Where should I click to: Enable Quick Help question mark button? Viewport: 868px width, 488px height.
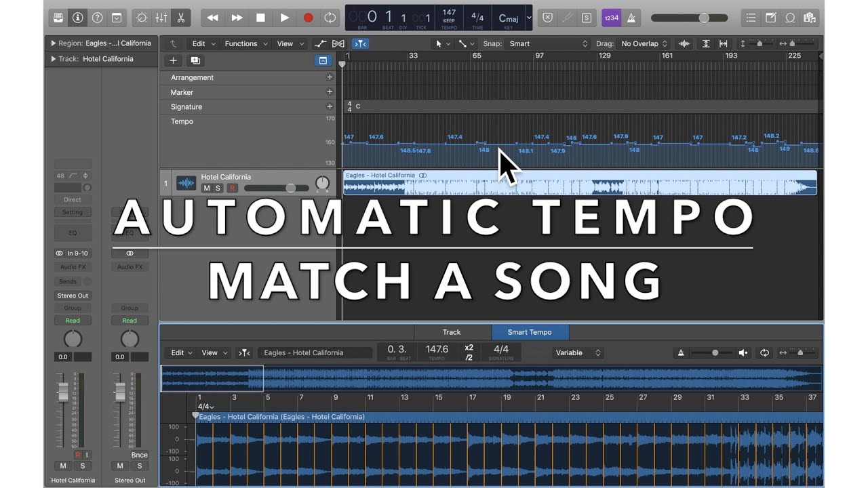[x=97, y=18]
